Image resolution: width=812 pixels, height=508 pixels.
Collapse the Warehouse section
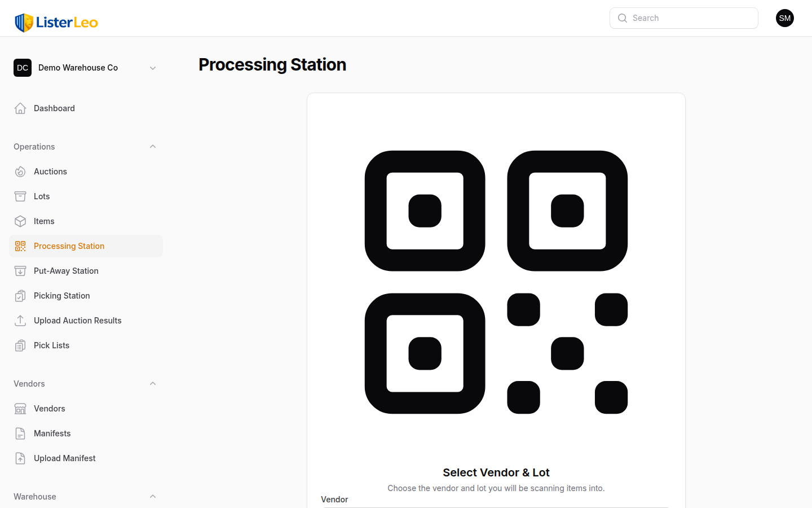pos(152,496)
